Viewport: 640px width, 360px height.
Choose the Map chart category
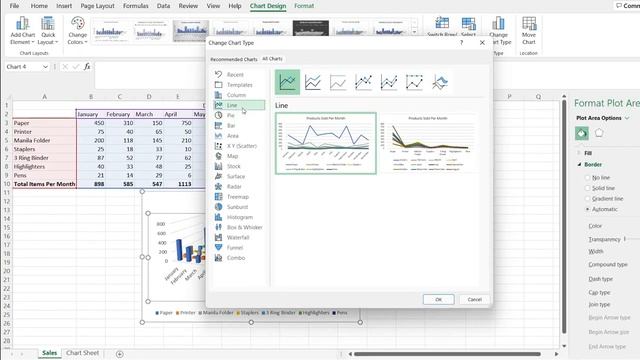tap(239, 156)
